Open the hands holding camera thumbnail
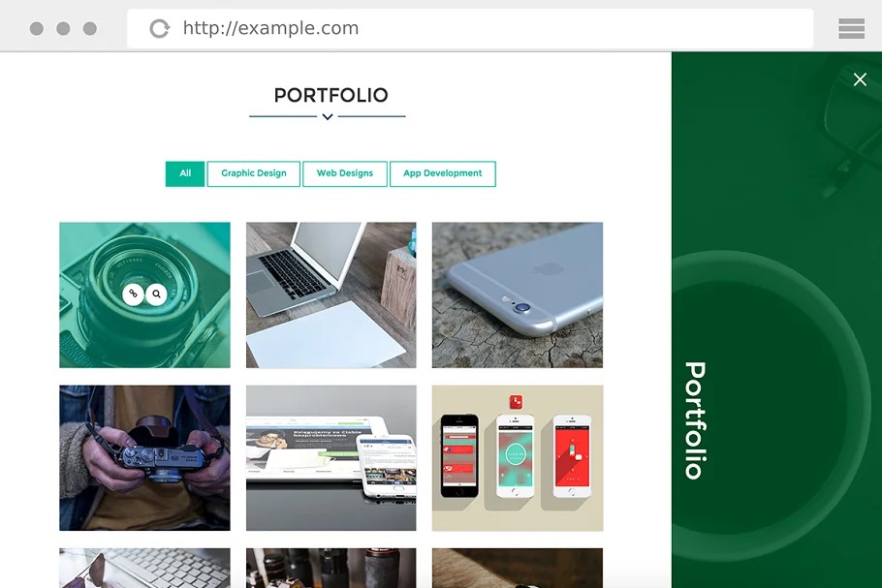 [144, 458]
